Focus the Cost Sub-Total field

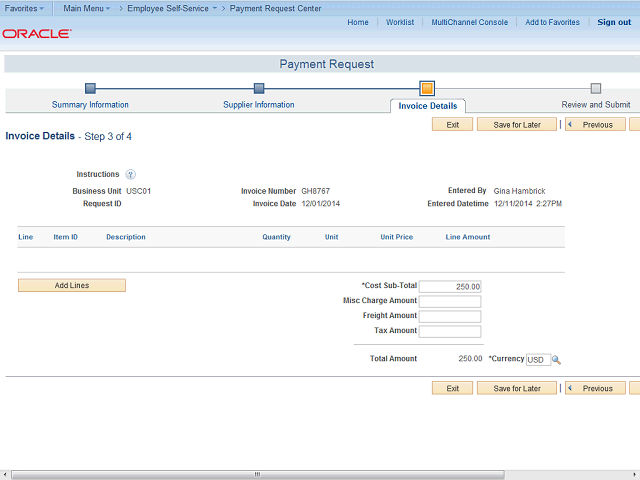click(450, 287)
